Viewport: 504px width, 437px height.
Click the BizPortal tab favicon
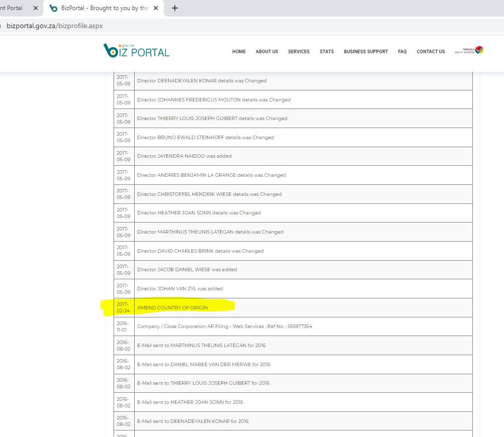pos(53,8)
